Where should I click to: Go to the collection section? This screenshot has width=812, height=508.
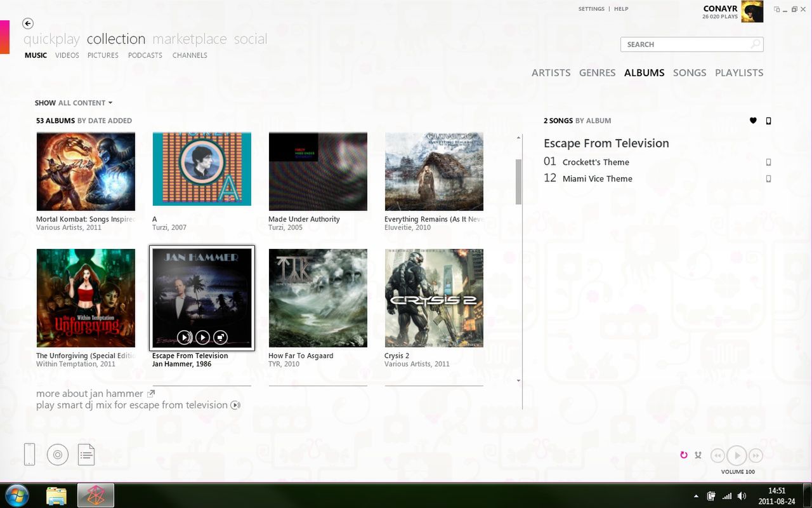point(116,39)
